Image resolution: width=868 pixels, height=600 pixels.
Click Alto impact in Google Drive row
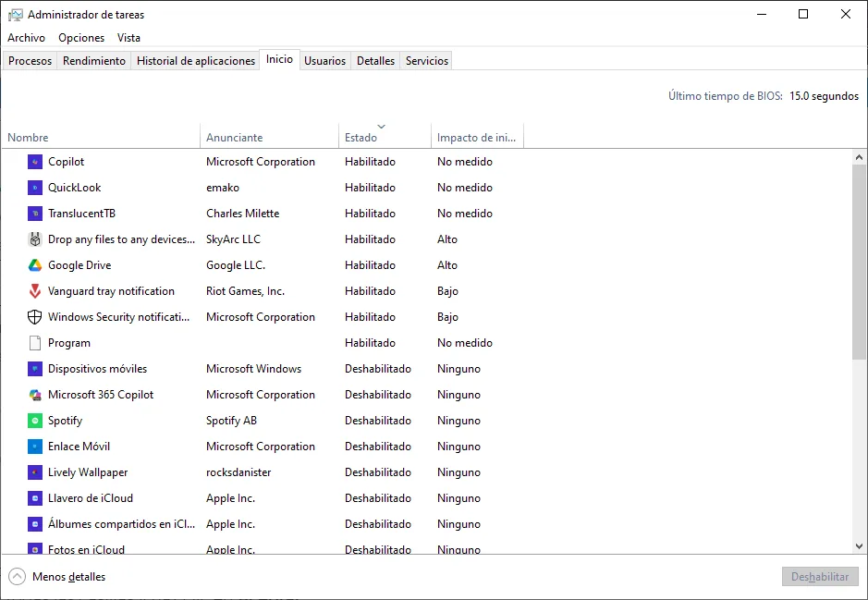[x=447, y=265]
